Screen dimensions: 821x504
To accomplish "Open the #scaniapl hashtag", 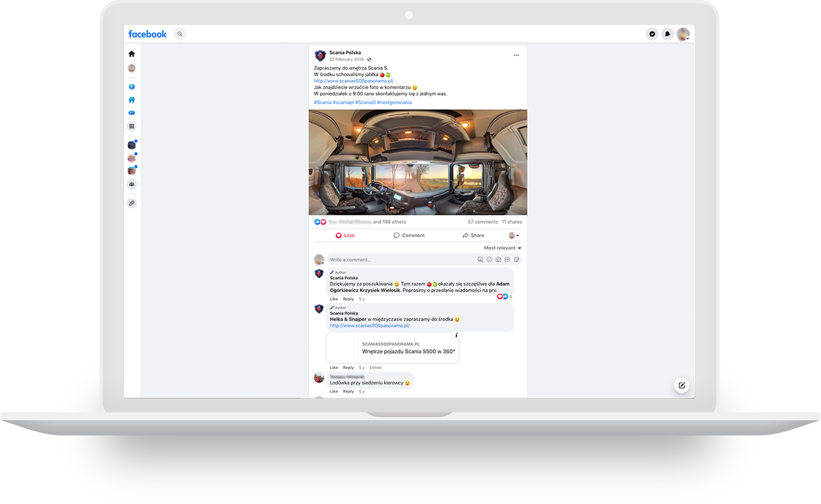I will 343,102.
